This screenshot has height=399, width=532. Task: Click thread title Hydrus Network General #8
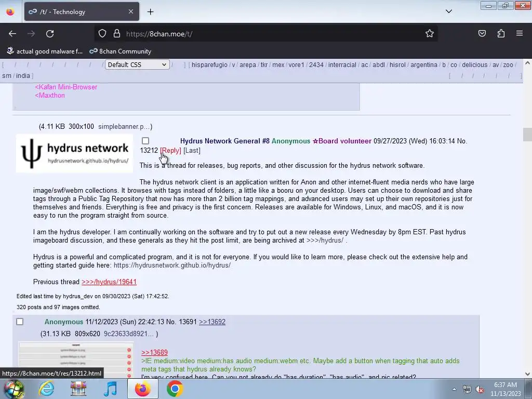click(x=224, y=141)
